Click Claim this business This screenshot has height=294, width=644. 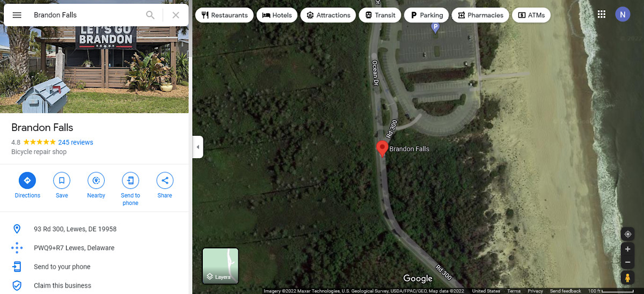point(62,285)
